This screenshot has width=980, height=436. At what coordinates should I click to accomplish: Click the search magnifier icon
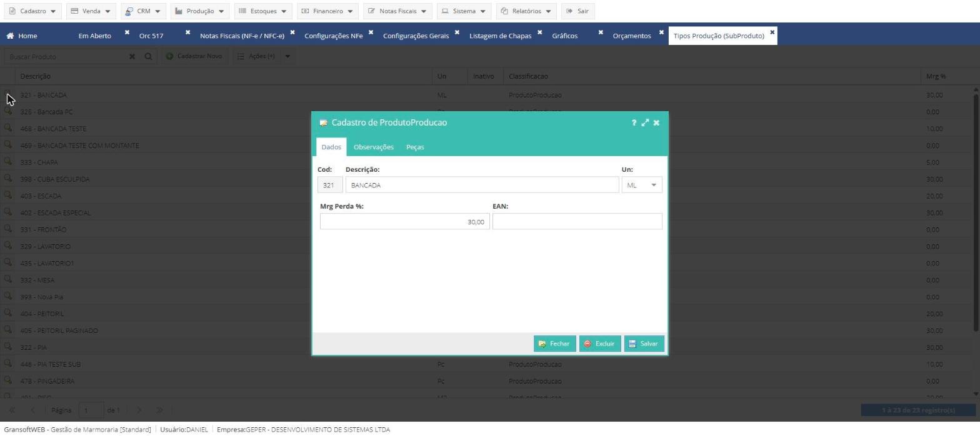[x=148, y=56]
